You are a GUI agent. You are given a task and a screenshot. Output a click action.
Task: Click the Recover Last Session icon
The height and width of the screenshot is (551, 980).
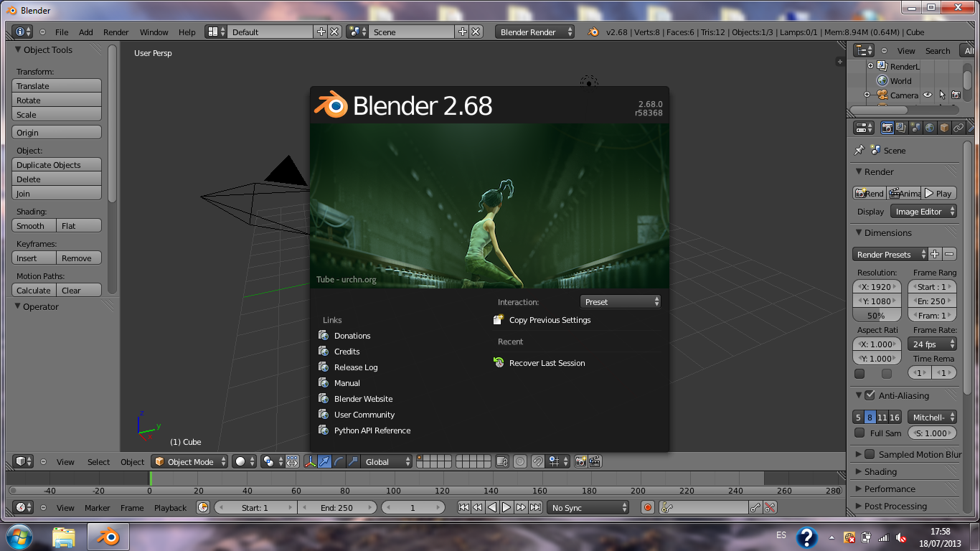pyautogui.click(x=499, y=363)
